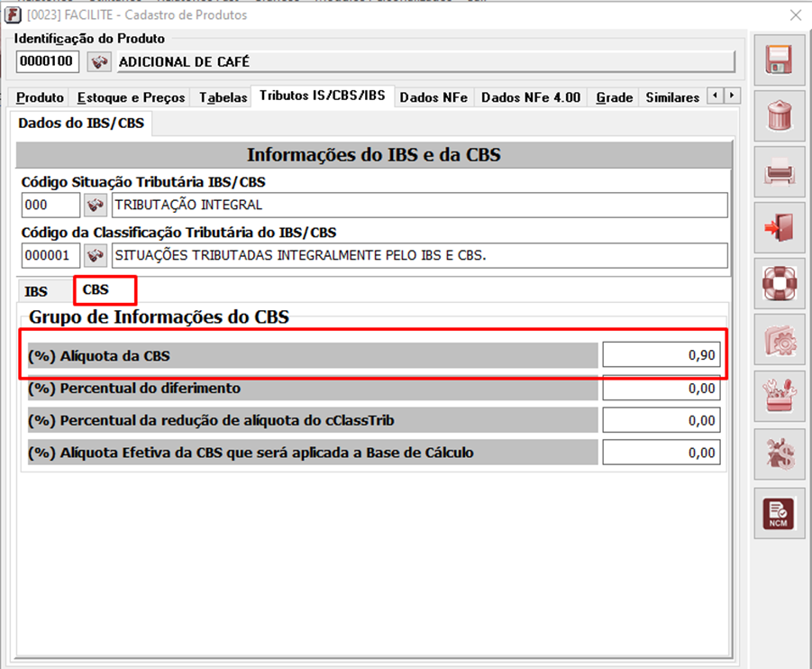Click the percent and dollar price icon

pos(779,453)
